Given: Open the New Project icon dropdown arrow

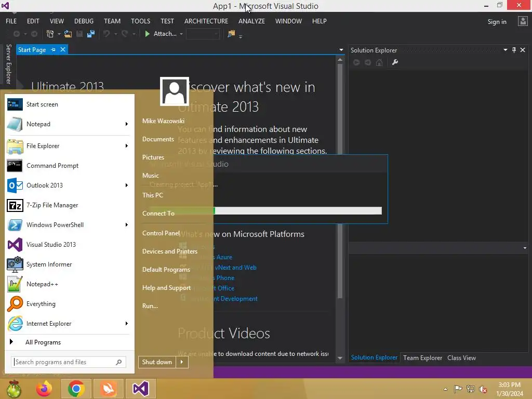Looking at the screenshot, I should 59,34.
